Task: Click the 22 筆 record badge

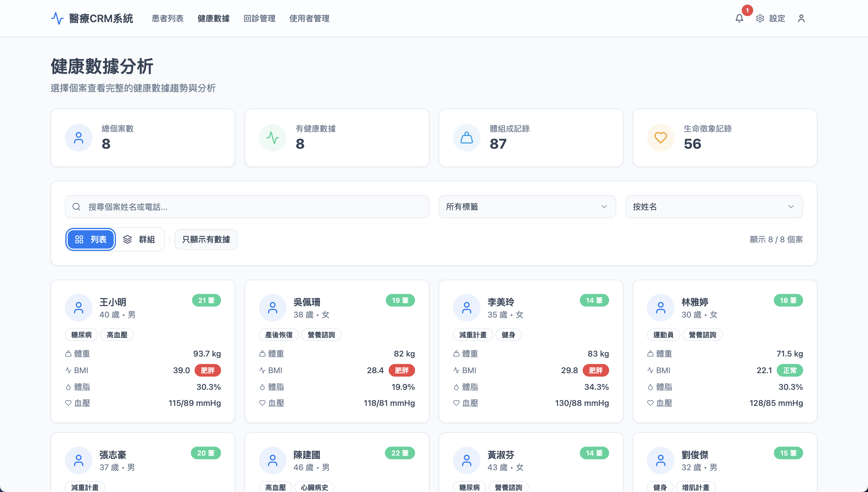Action: [x=400, y=453]
